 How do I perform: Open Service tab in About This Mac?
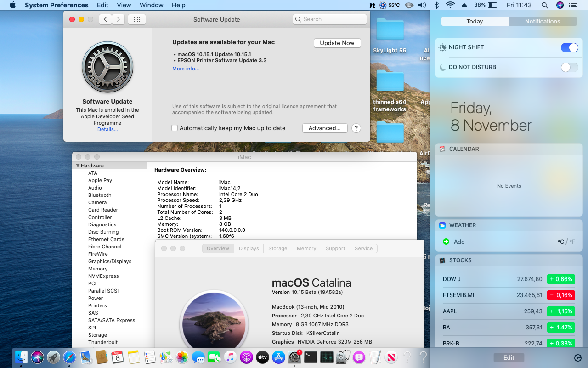tap(363, 248)
